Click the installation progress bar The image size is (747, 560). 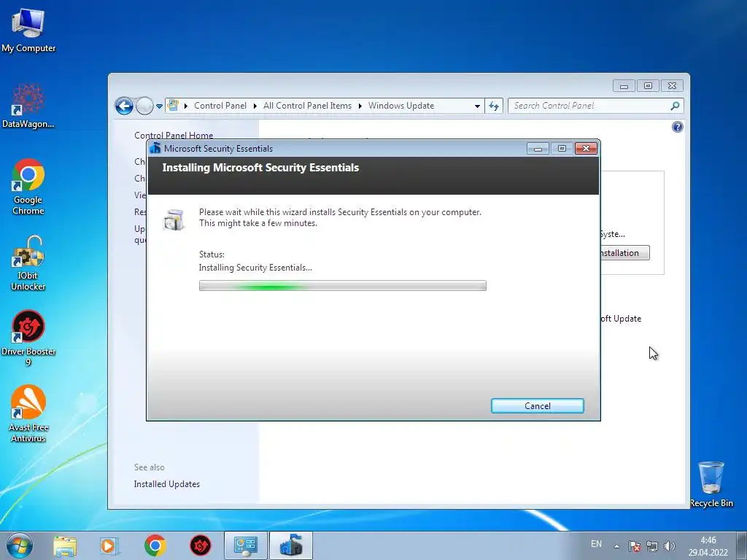[x=343, y=286]
